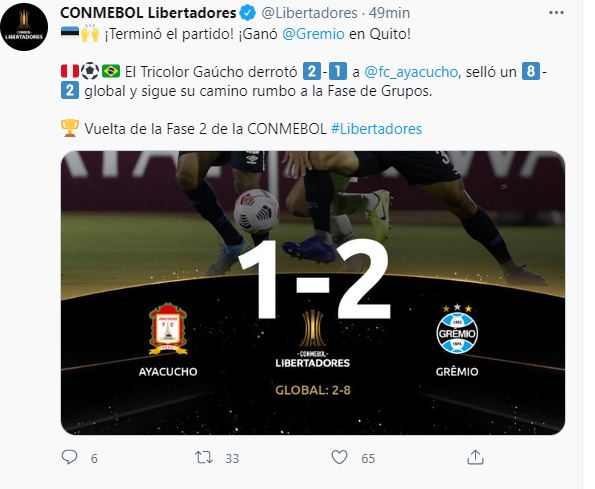Click the @Libertadores handle
This screenshot has width=595, height=489.
click(x=309, y=13)
